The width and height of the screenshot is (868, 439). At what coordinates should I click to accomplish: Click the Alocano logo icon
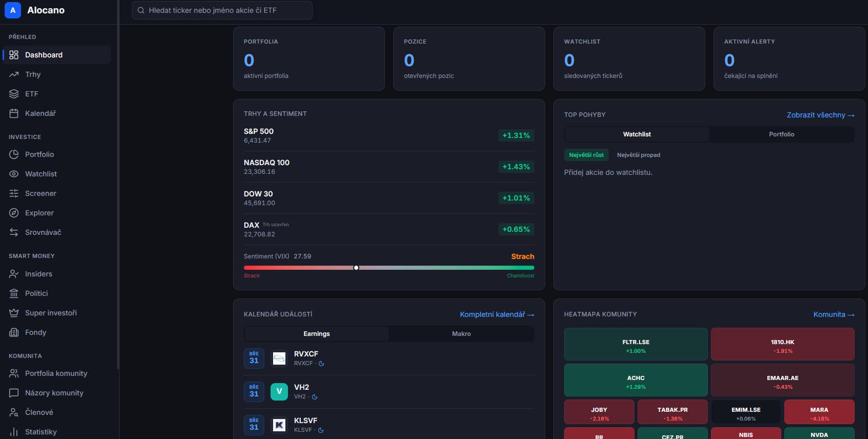[13, 10]
